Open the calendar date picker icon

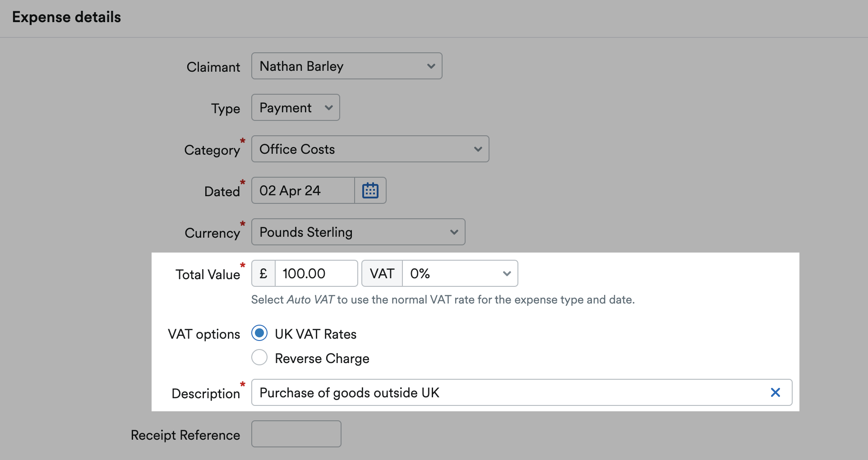click(370, 190)
